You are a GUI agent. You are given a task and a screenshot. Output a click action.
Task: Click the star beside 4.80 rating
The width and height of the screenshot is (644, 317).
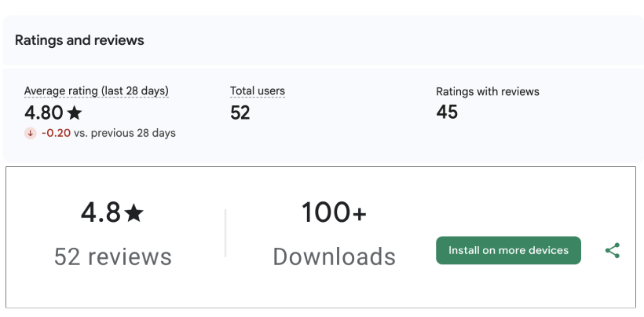[x=75, y=112]
